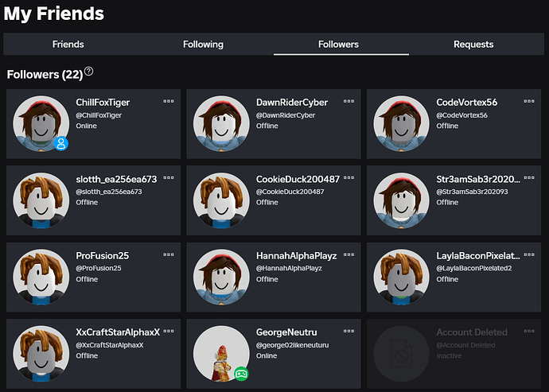This screenshot has width=549, height=392.
Task: Switch to the Following tab
Action: click(204, 45)
